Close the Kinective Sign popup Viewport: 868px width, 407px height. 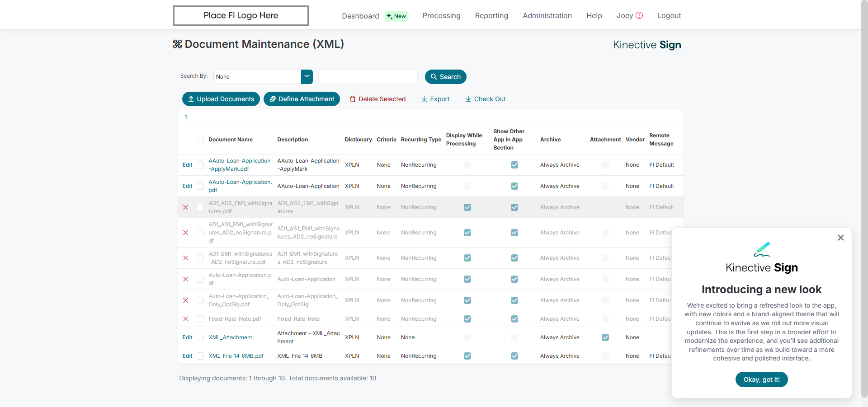(x=840, y=238)
